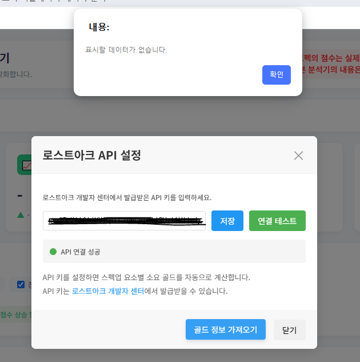Click the API 연결 성공 status text
Screen dimensions: 360x362
click(x=80, y=252)
